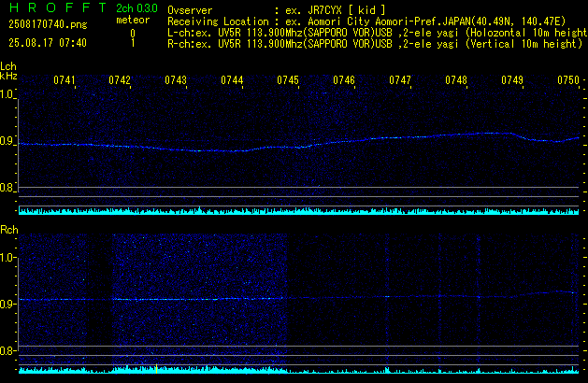Click the Lch 0.8 kHz axis label
This screenshot has width=588, height=383.
[7, 188]
